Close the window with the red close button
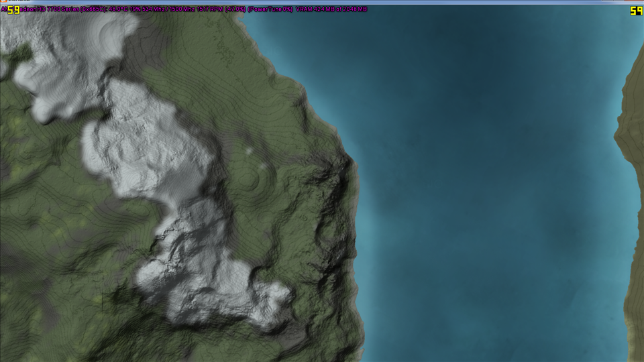This screenshot has height=362, width=644. click(637, 2)
